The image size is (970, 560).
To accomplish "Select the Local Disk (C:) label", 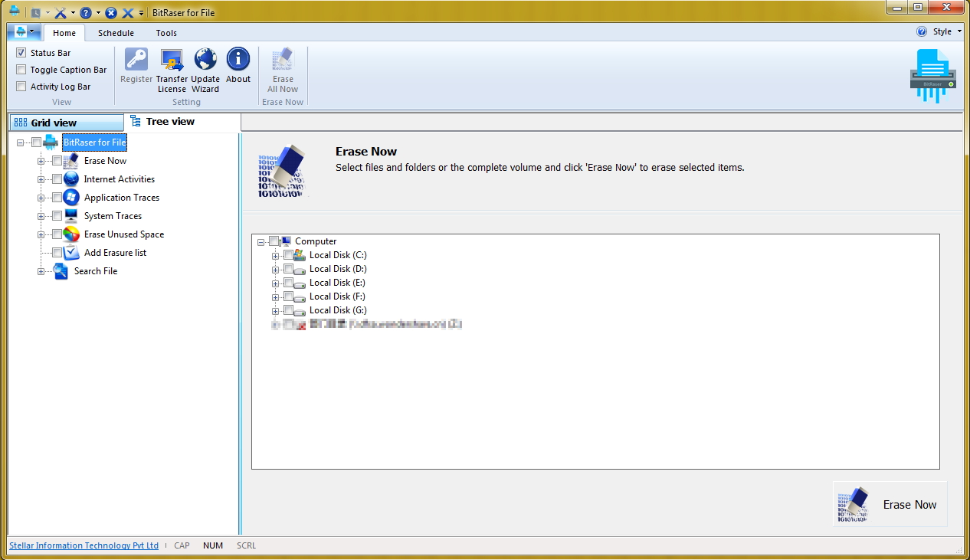I will pyautogui.click(x=338, y=255).
